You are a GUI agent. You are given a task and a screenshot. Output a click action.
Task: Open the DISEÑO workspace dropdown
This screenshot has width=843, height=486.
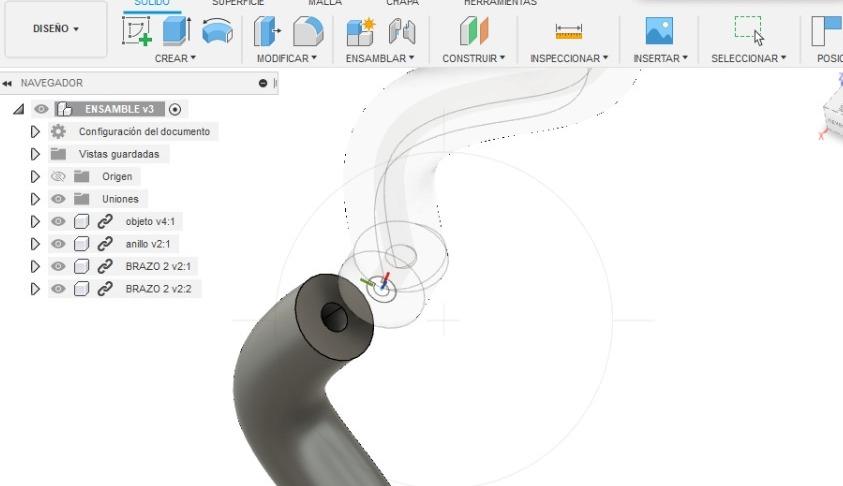[x=56, y=28]
